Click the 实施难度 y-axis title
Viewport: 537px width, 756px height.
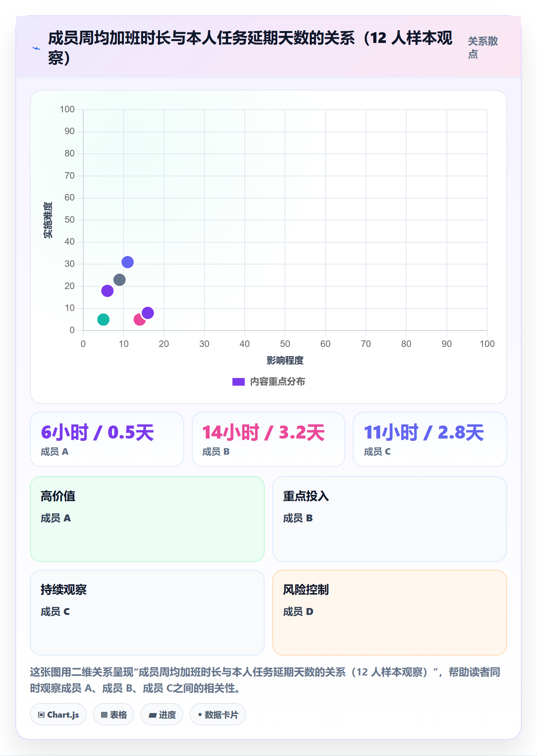[x=48, y=220]
